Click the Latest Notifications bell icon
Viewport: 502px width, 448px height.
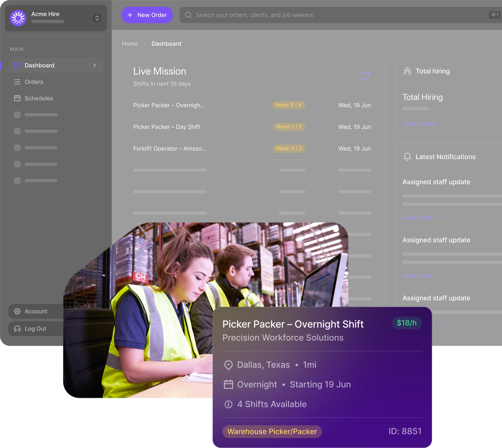click(407, 157)
